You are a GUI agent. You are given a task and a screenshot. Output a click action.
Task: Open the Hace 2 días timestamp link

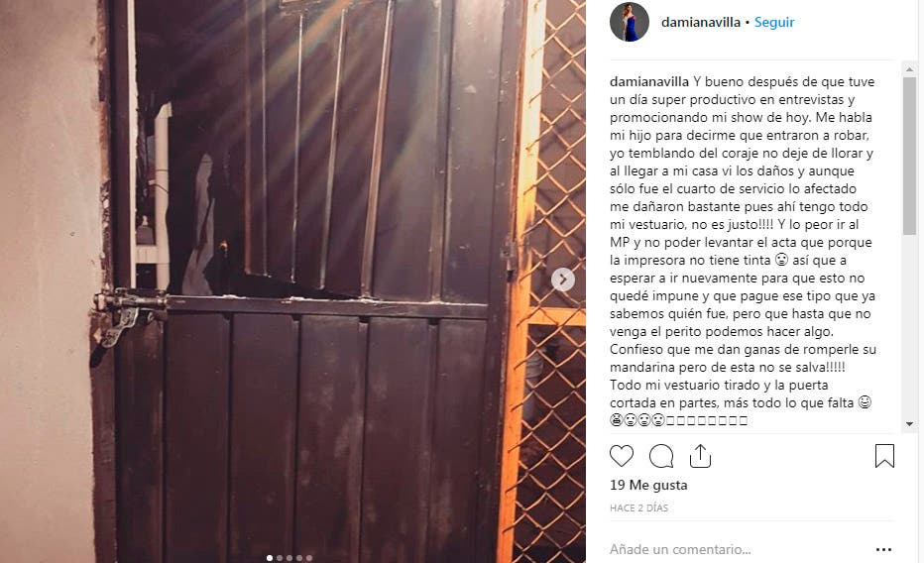tap(638, 507)
